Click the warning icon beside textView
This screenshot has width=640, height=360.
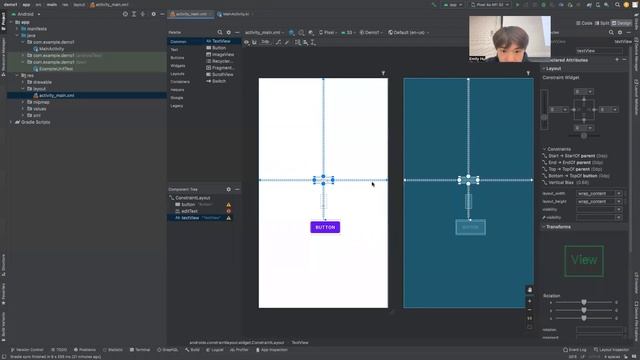(229, 218)
